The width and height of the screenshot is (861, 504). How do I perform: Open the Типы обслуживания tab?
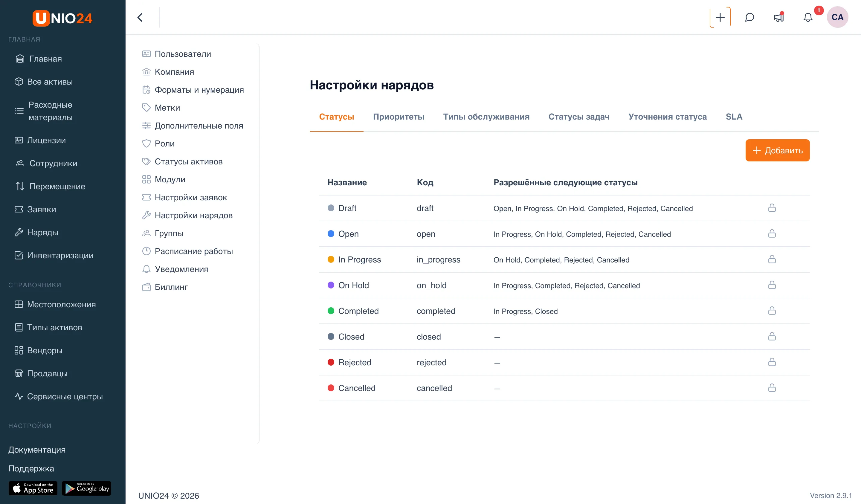[x=486, y=117]
